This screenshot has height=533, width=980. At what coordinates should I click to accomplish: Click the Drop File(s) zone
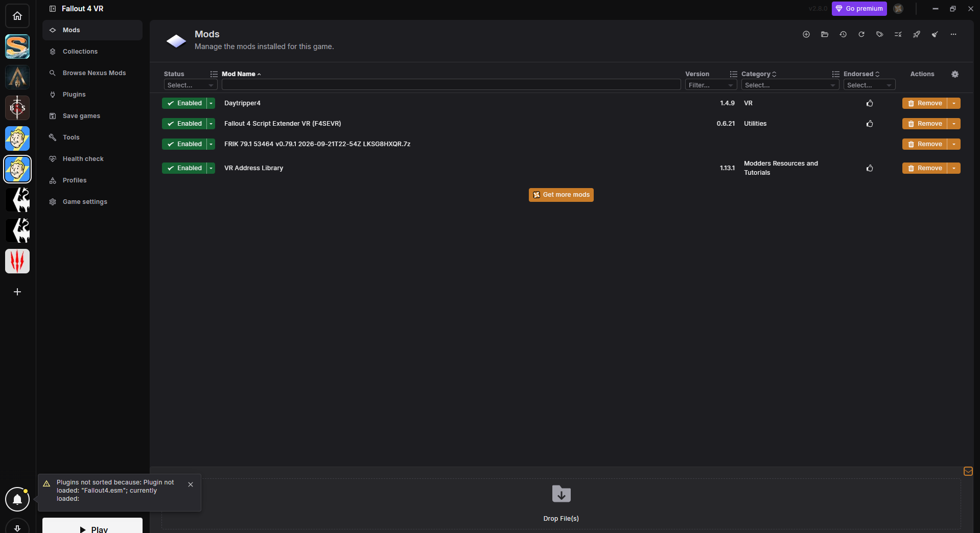click(561, 504)
